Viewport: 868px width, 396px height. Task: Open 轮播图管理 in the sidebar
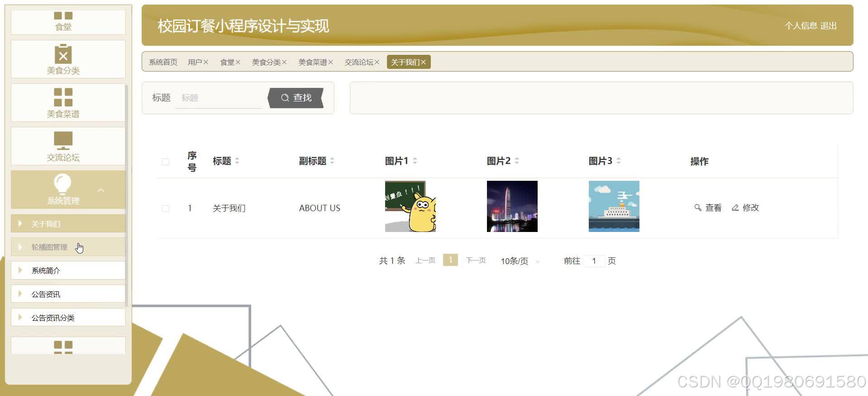pos(68,247)
